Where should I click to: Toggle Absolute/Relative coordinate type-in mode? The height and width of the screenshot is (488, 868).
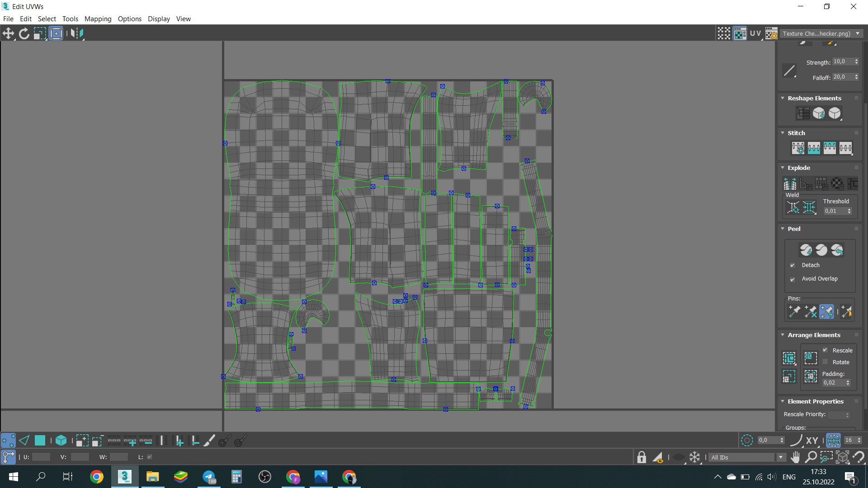(8, 457)
